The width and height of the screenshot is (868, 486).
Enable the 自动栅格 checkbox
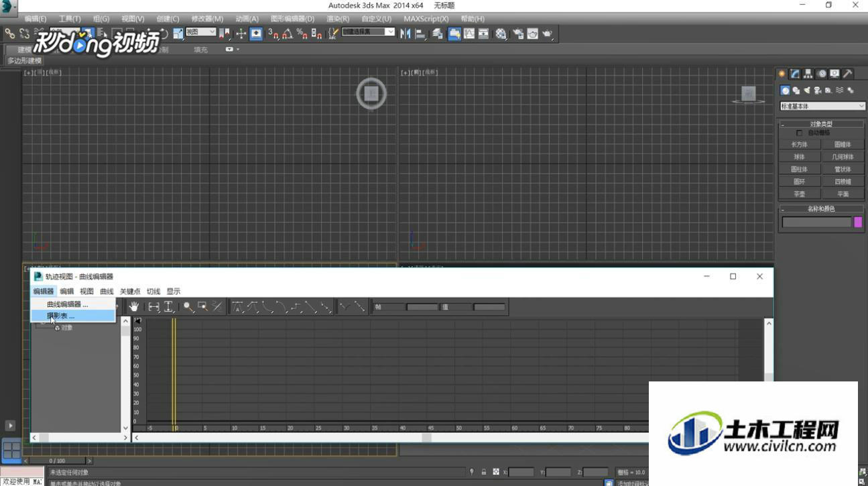[799, 133]
